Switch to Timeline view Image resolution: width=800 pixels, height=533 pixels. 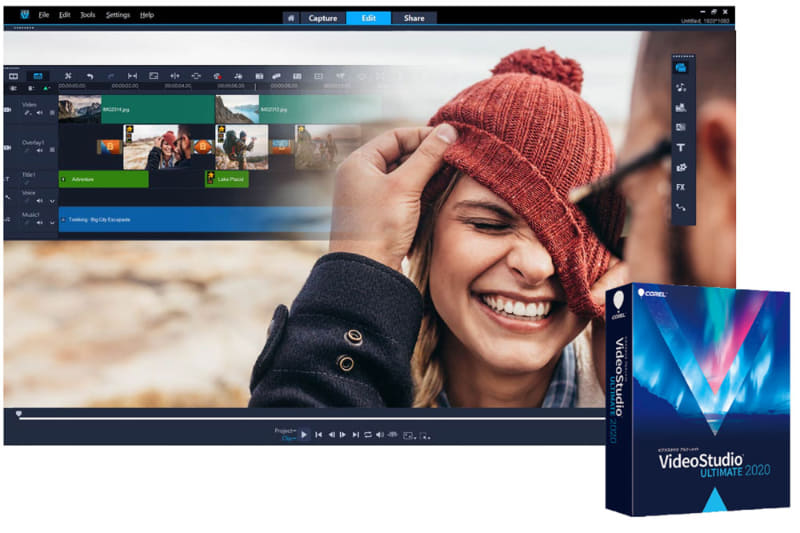point(38,76)
